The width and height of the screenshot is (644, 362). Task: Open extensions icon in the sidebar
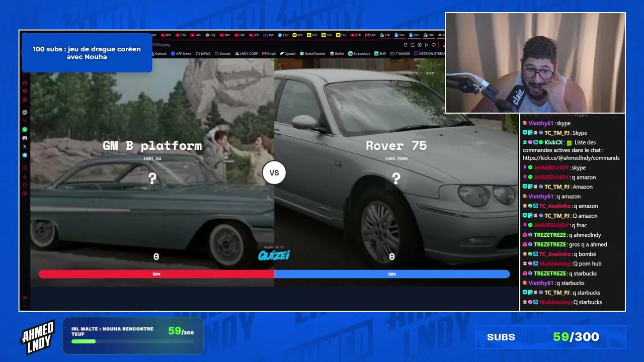[x=25, y=185]
